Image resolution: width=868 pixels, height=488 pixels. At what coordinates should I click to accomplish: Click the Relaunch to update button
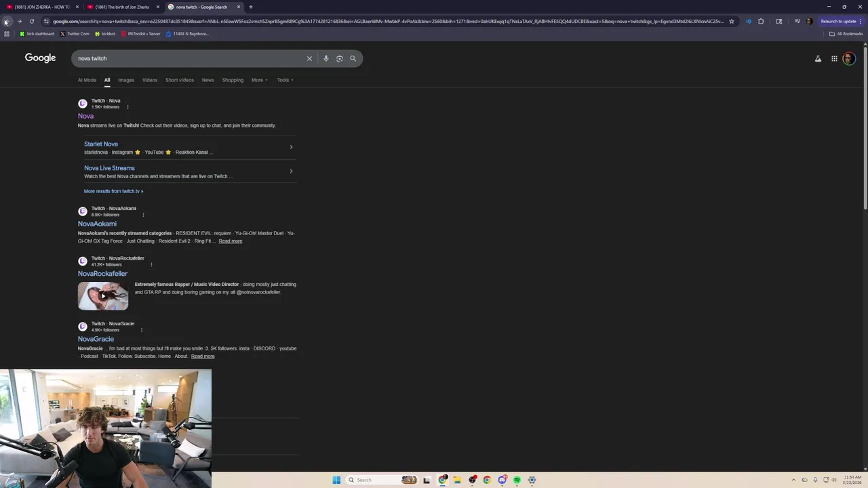[x=838, y=22]
